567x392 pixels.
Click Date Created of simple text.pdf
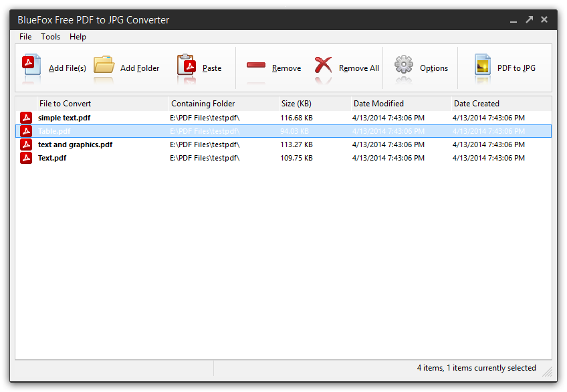tap(489, 118)
